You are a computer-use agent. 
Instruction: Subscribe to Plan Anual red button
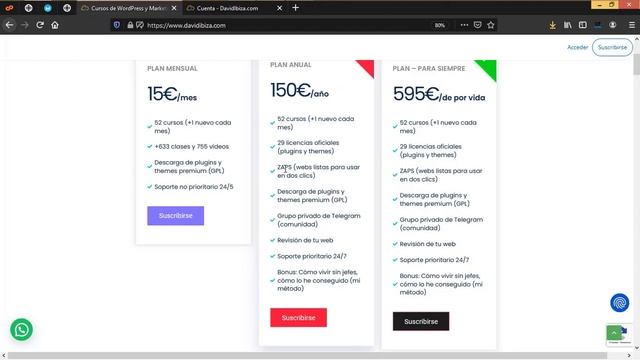click(x=298, y=318)
